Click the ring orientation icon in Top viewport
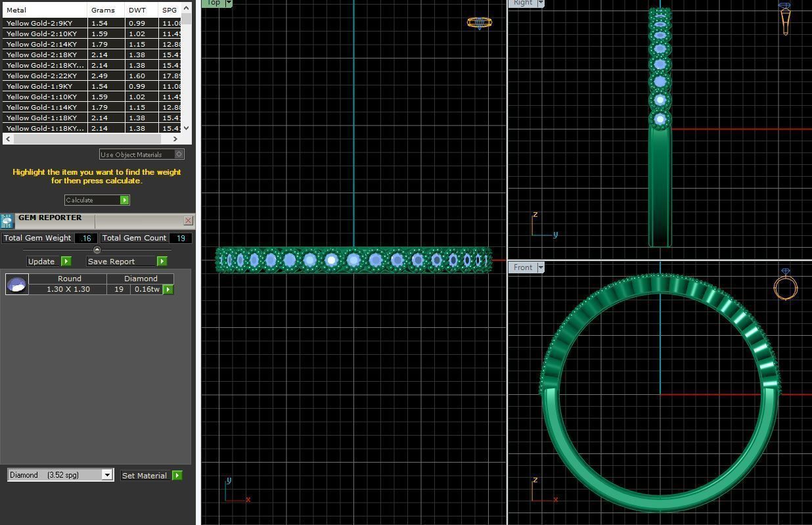Image resolution: width=812 pixels, height=525 pixels. click(479, 22)
